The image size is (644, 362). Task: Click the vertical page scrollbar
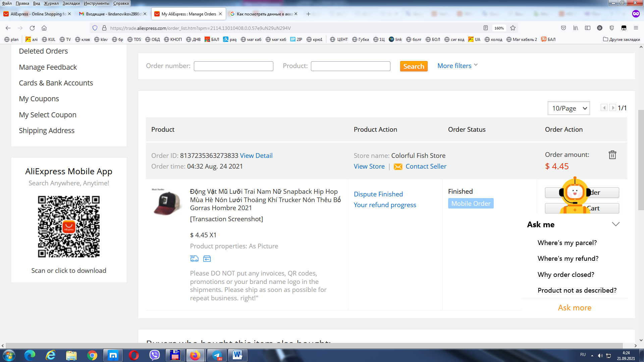[641, 160]
